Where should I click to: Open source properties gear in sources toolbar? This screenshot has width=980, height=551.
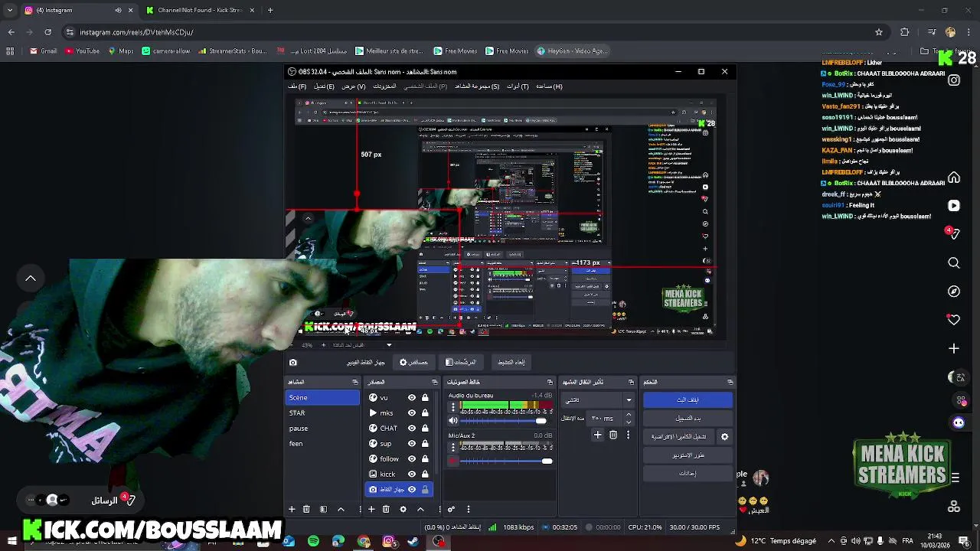point(403,509)
